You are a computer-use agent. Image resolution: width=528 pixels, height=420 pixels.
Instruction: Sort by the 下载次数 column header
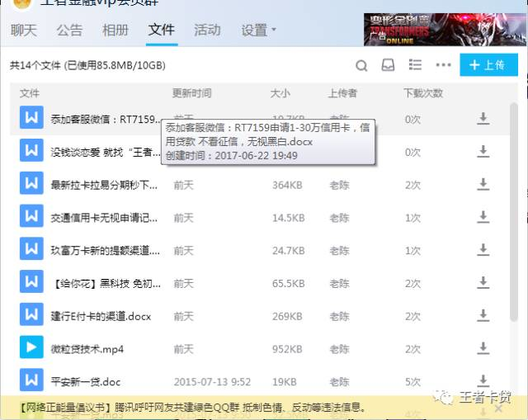point(423,93)
